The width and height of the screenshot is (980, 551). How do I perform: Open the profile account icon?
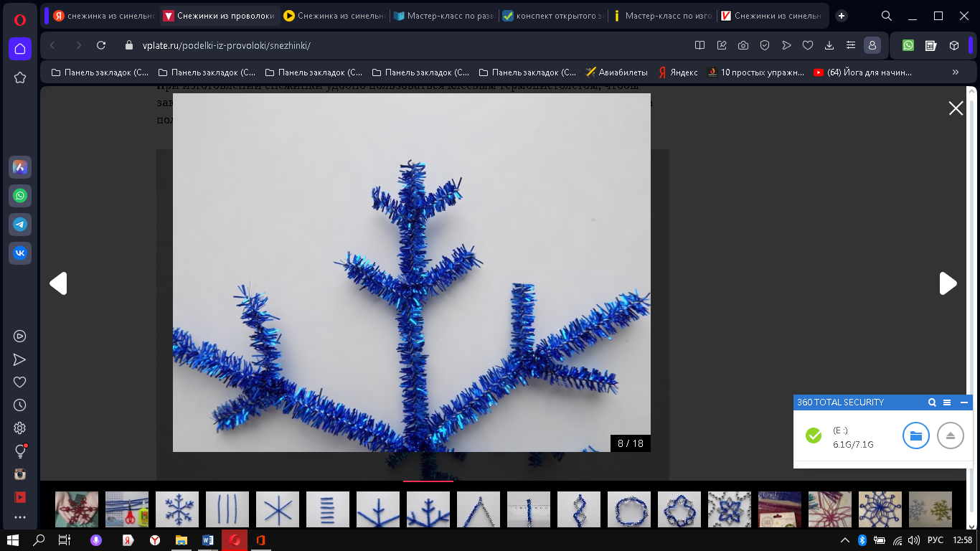pos(872,45)
